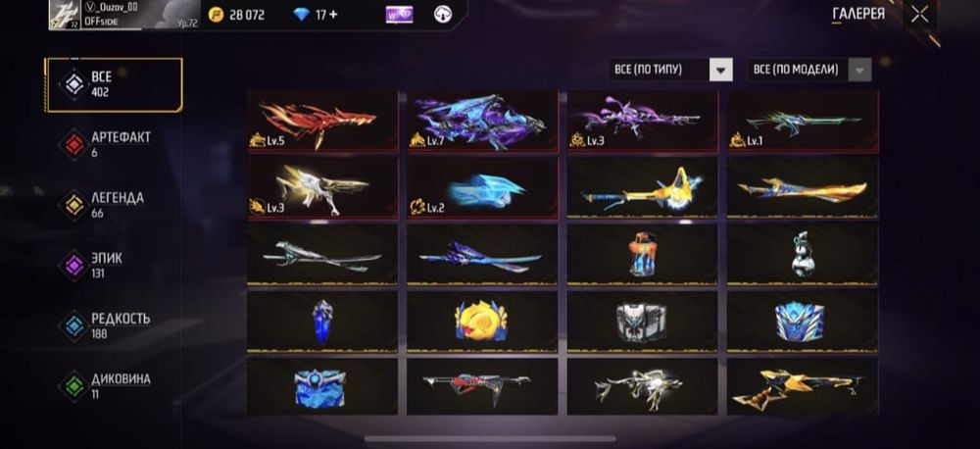Click the round white icon beside VIP badge
The height and width of the screenshot is (449, 980).
pyautogui.click(x=443, y=15)
